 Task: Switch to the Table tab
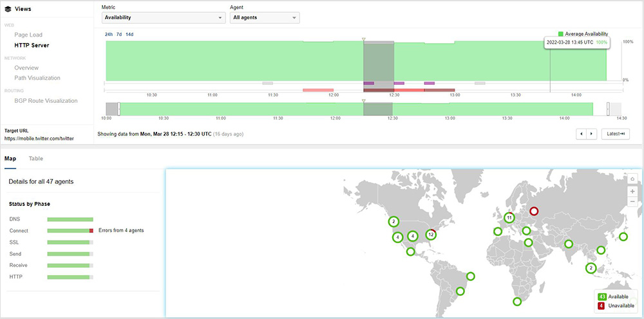(36, 158)
